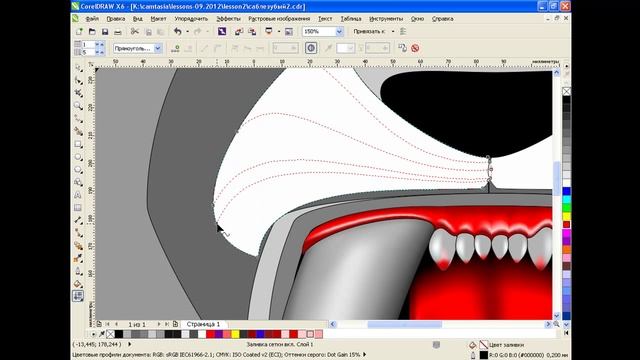Select the Table tool
Image resolution: width=640 pixels, height=360 pixels.
click(78, 208)
